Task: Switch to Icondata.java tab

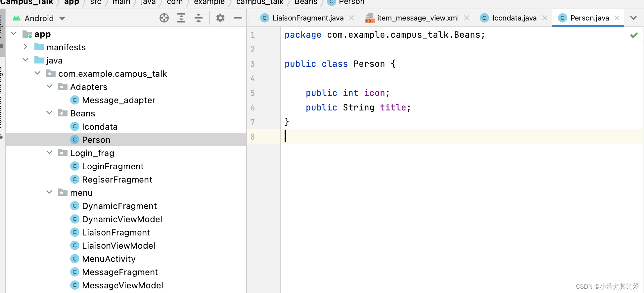Action: coord(514,18)
